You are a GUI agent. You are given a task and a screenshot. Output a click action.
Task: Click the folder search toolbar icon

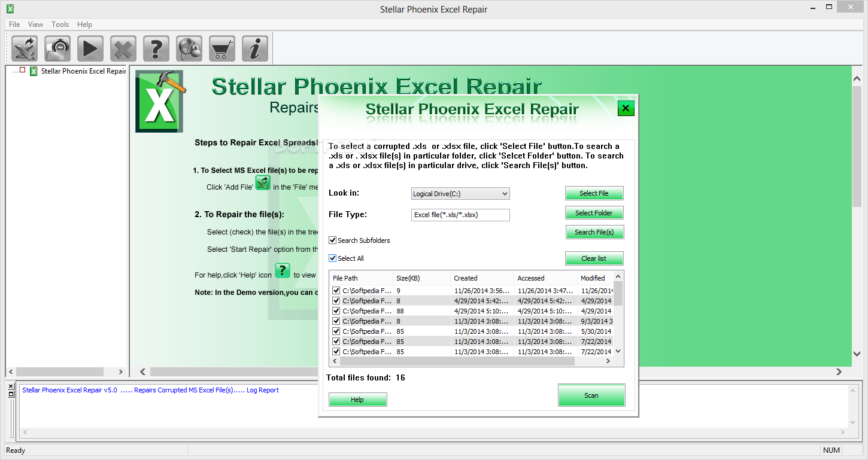coord(57,48)
